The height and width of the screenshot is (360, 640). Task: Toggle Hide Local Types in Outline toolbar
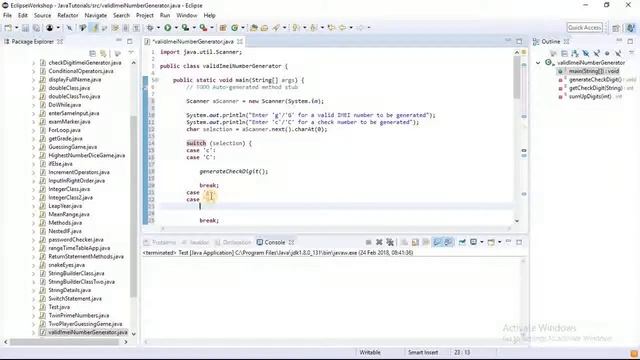(x=618, y=53)
